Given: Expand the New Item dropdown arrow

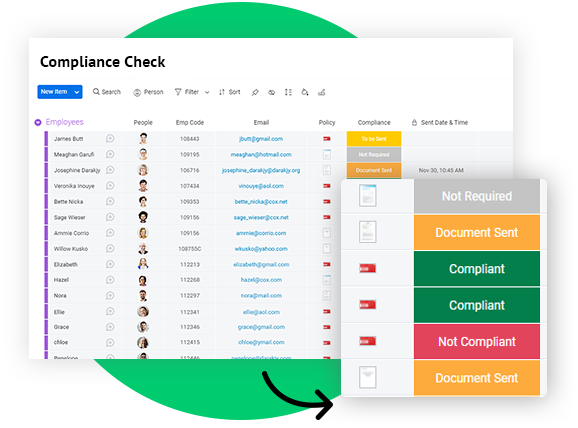Looking at the screenshot, I should 77,92.
